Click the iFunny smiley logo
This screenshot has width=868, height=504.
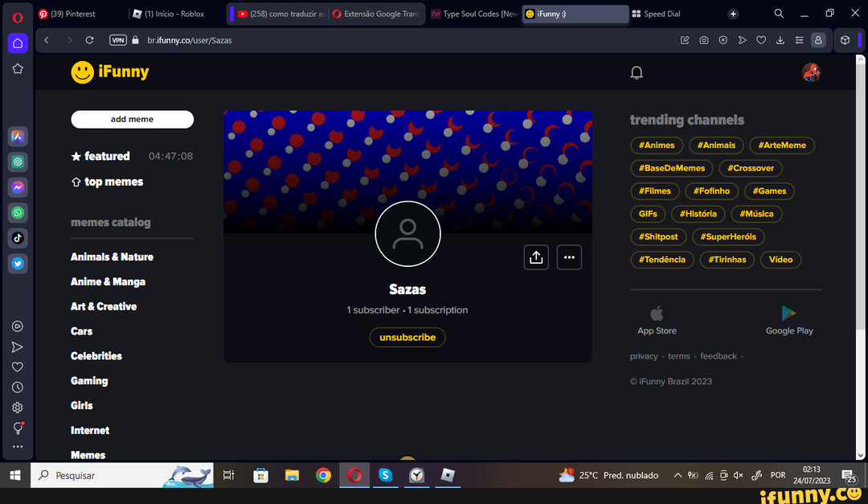[x=82, y=72]
